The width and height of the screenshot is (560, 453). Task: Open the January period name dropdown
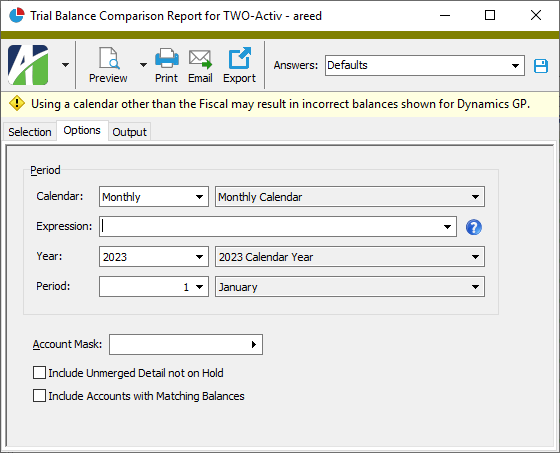(350, 287)
